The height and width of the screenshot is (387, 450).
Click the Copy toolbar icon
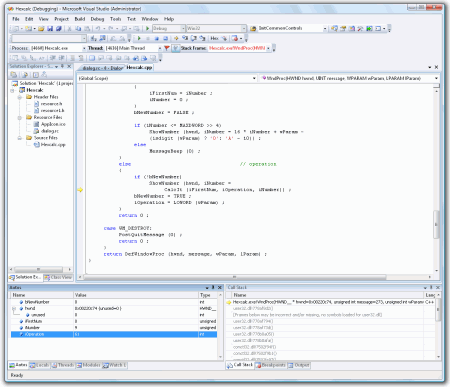click(x=78, y=29)
